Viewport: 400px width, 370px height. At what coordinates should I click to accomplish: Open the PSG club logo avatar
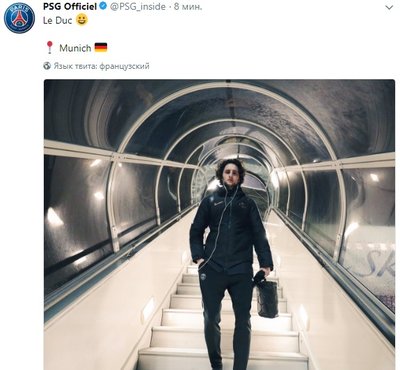pos(19,18)
